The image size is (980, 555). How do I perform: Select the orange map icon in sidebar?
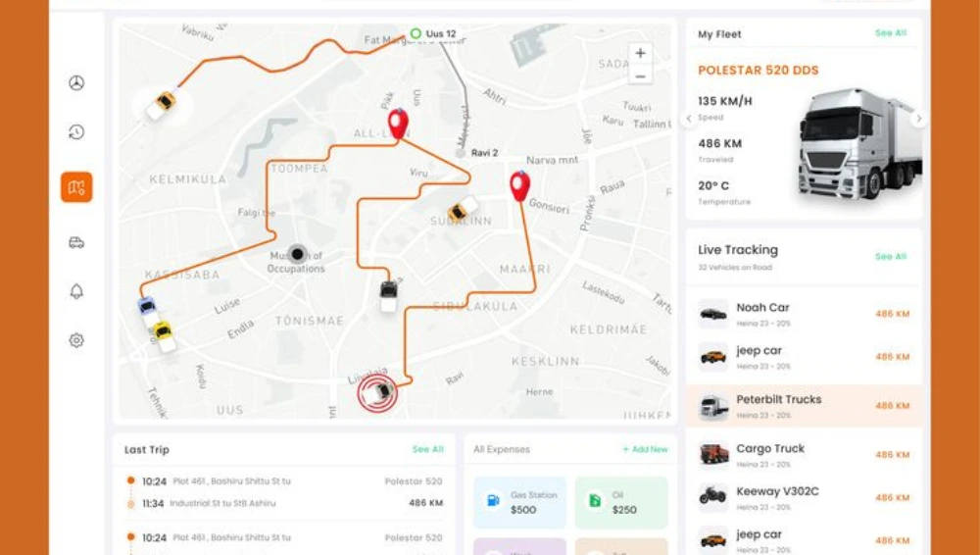76,187
